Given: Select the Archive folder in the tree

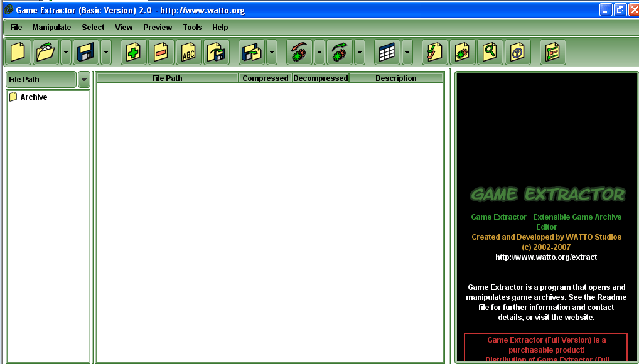Looking at the screenshot, I should click(x=28, y=97).
